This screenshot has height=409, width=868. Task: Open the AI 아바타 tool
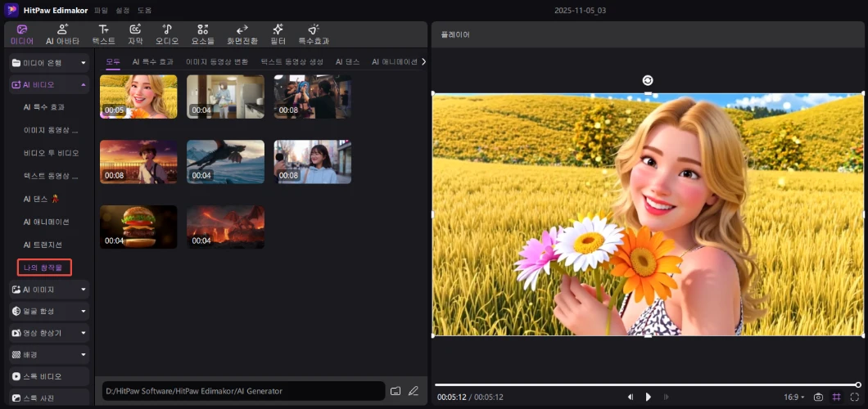click(62, 34)
